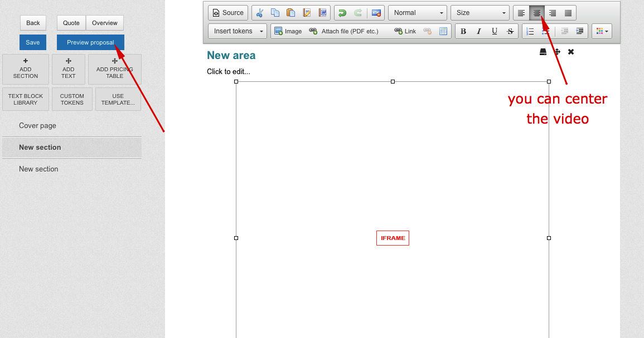644x338 pixels.
Task: Click the move handle icon for New area
Action: (557, 52)
